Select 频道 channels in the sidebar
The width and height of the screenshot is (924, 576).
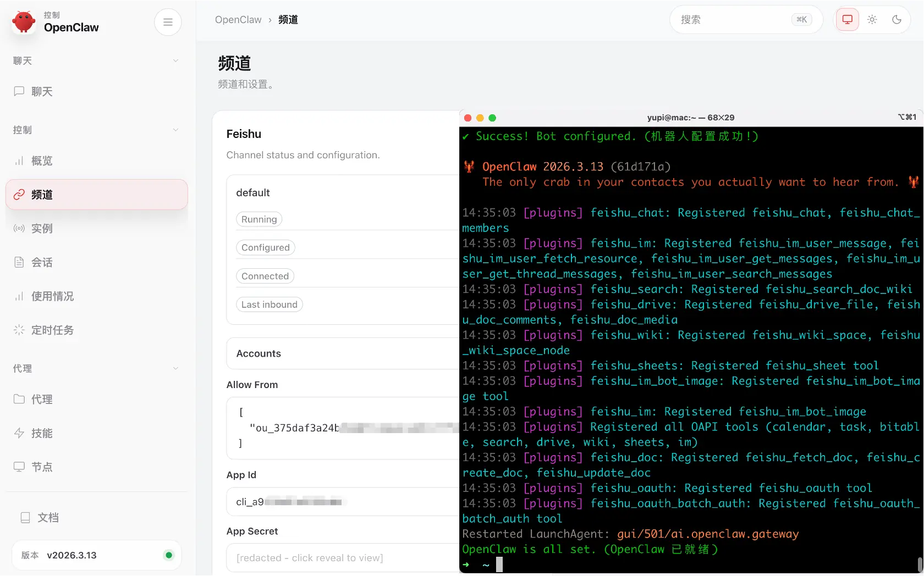(97, 195)
